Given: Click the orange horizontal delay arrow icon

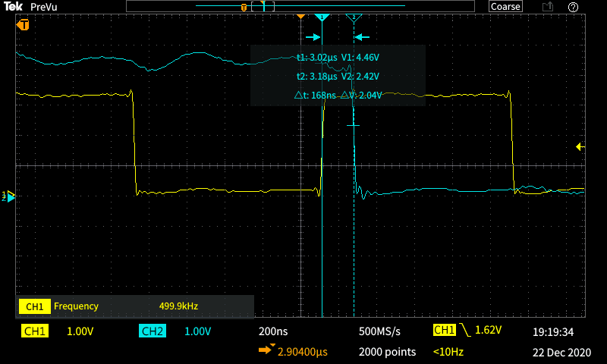Looking at the screenshot, I should click(x=266, y=350).
